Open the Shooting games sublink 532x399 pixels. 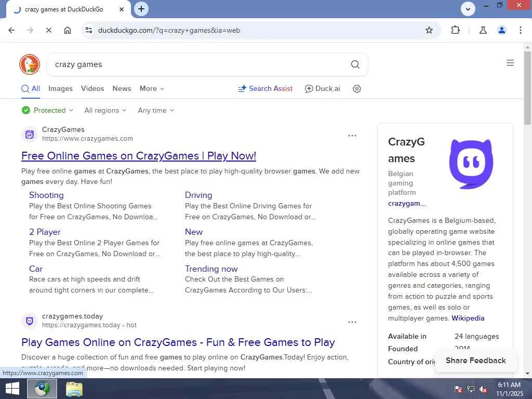pyautogui.click(x=46, y=195)
